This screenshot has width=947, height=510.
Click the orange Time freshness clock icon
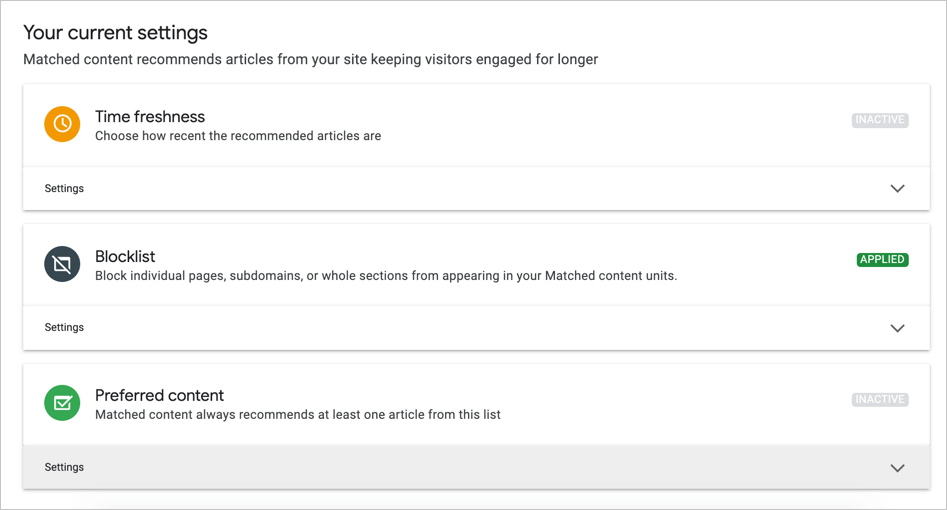point(62,124)
